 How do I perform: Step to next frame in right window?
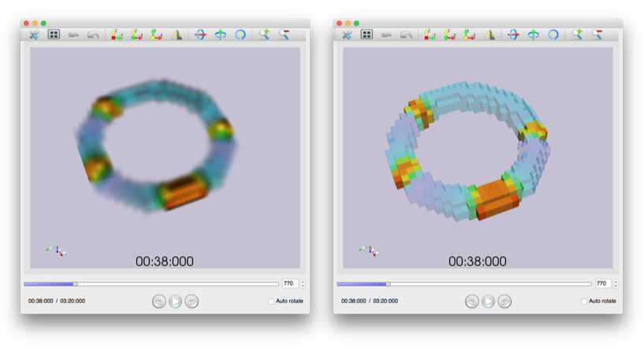(x=504, y=301)
